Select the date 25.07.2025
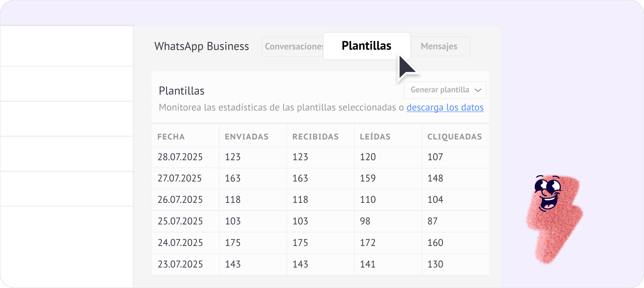Screen dimensions: 644x288 (x=180, y=221)
